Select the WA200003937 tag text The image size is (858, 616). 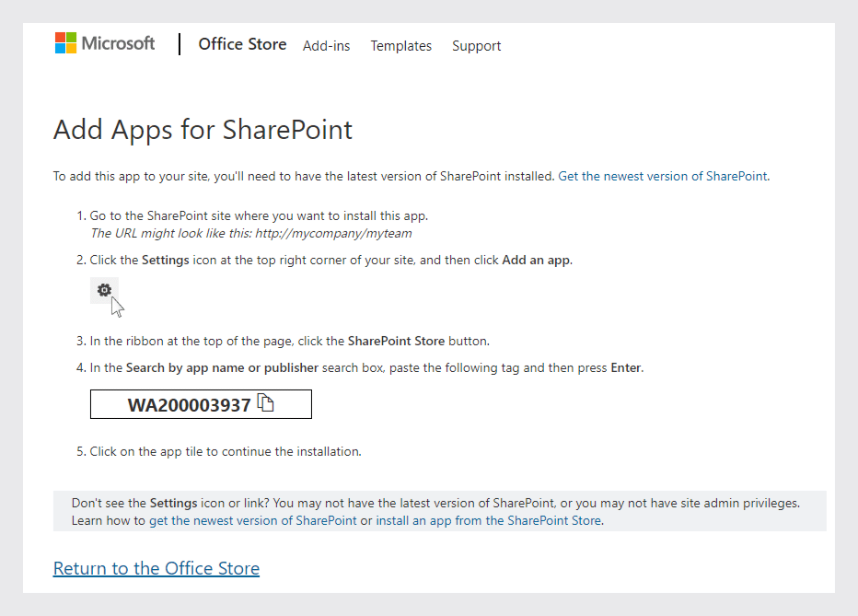(x=189, y=405)
